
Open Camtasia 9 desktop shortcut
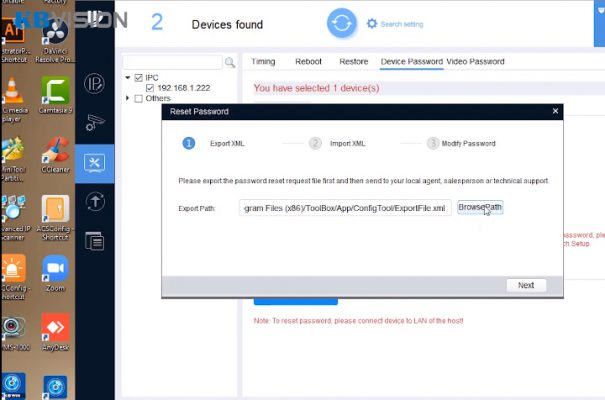coord(56,95)
